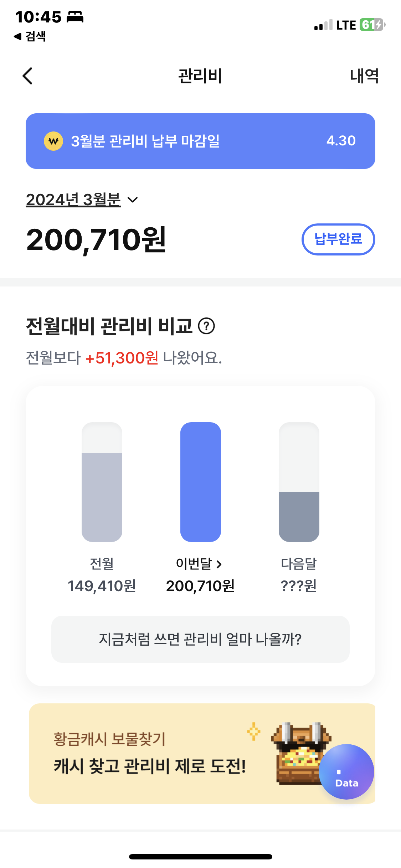Tap the 다음달 ???원 label
Image resolution: width=401 pixels, height=868 pixels.
[299, 586]
